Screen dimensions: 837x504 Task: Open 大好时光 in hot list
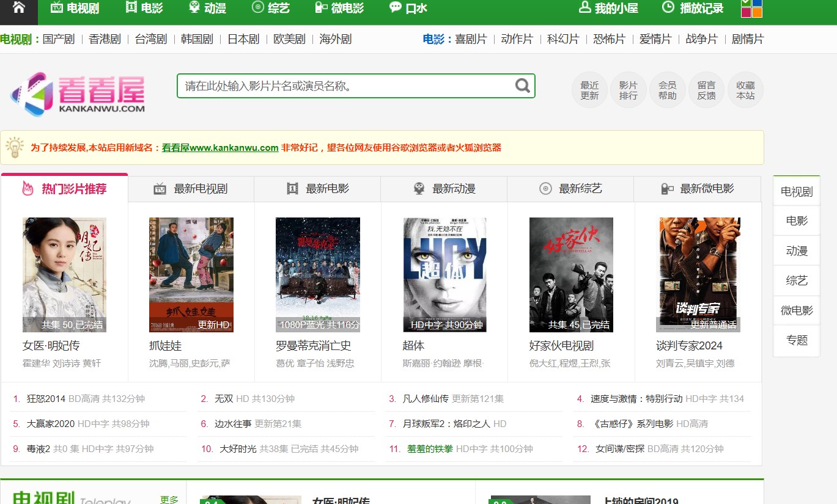coord(238,449)
